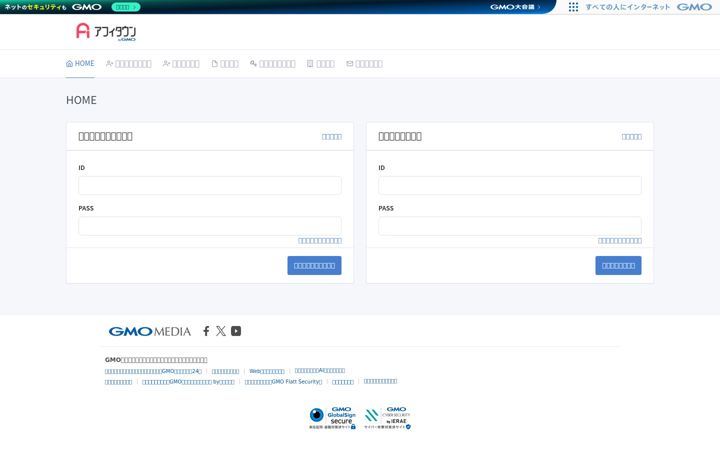720x450 pixels.
Task: Click the header link of the right card
Action: click(x=632, y=136)
